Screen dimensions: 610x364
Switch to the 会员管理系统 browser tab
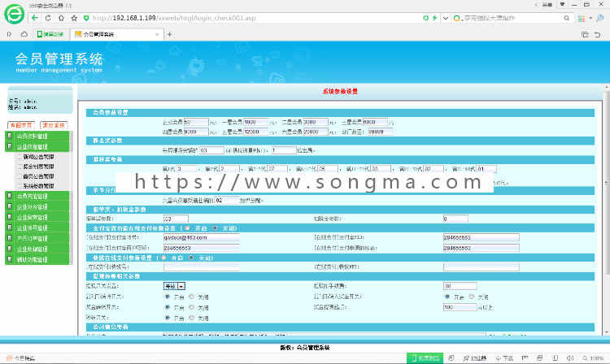pos(117,34)
